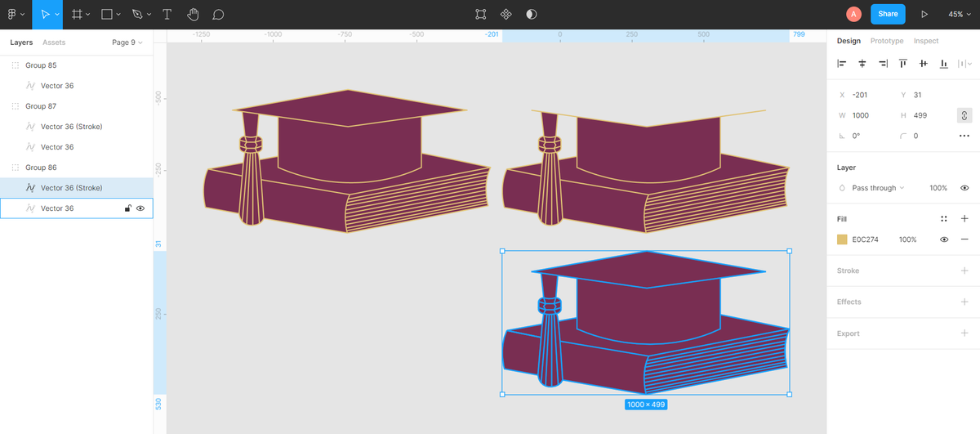Select the Comment tool
Screen dimensions: 980x434
218,14
